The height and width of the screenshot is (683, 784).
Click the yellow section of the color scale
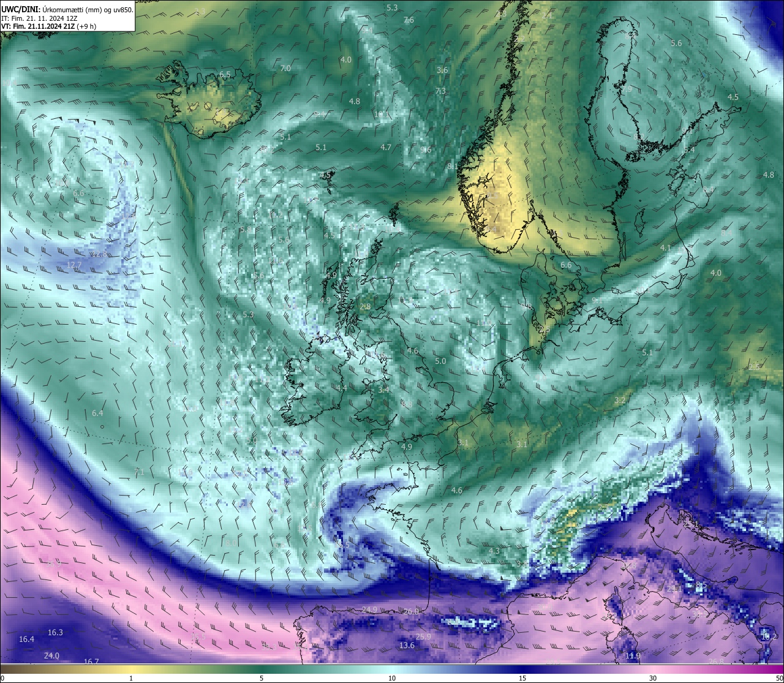131,669
